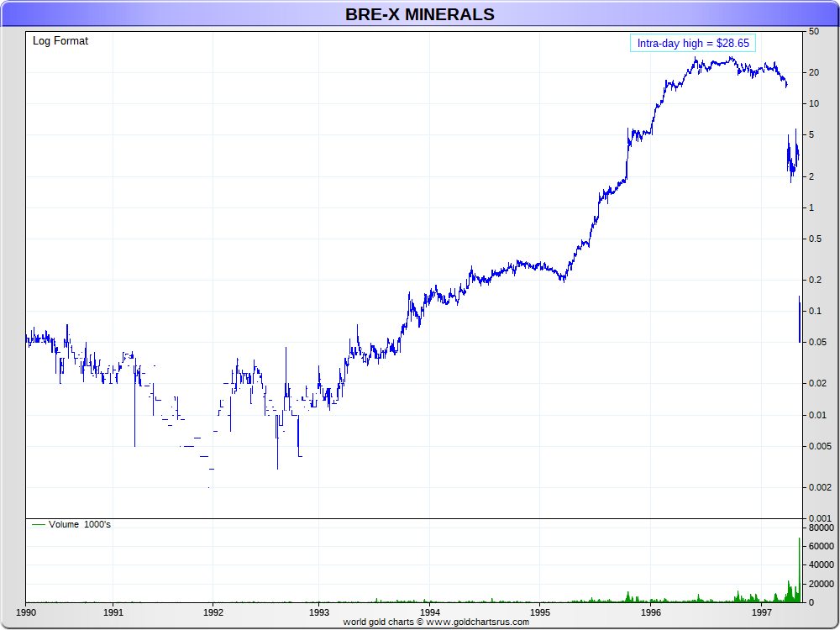Click the volume axis value 40000

tap(822, 564)
